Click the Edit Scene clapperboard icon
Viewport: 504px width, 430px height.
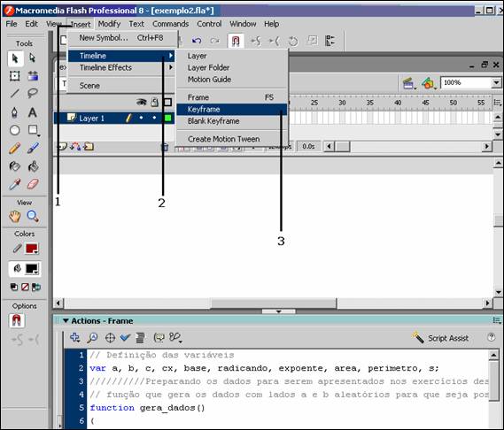coord(408,84)
